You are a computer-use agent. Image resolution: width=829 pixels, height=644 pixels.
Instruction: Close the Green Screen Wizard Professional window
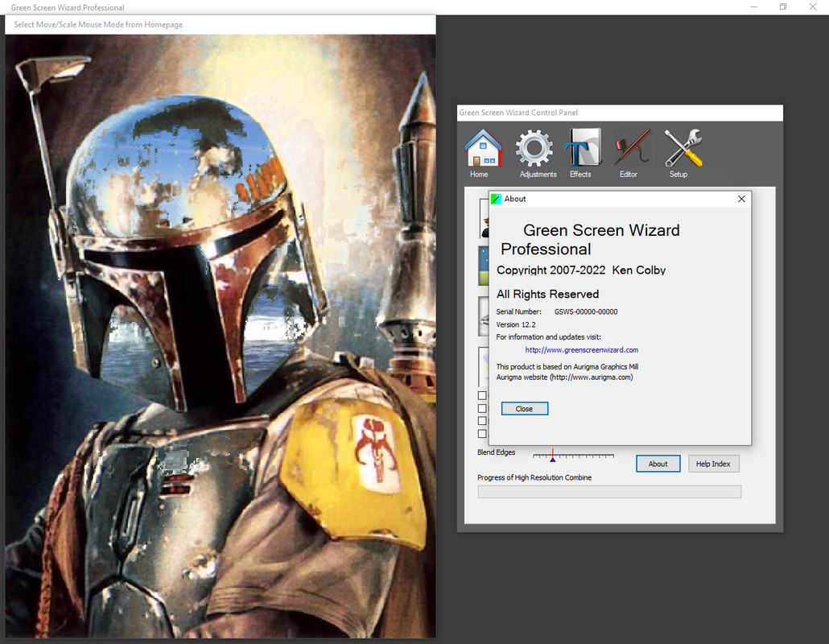click(x=813, y=7)
